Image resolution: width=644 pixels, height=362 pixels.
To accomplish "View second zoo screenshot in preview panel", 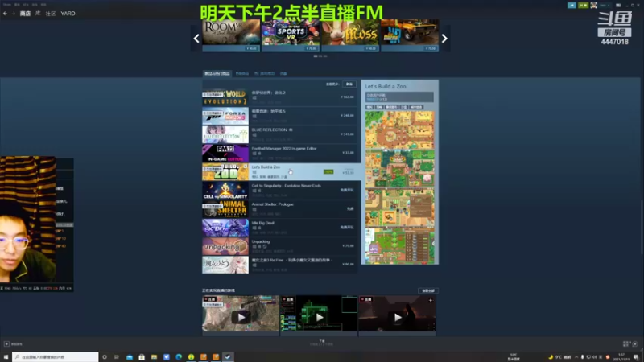I will point(399,168).
